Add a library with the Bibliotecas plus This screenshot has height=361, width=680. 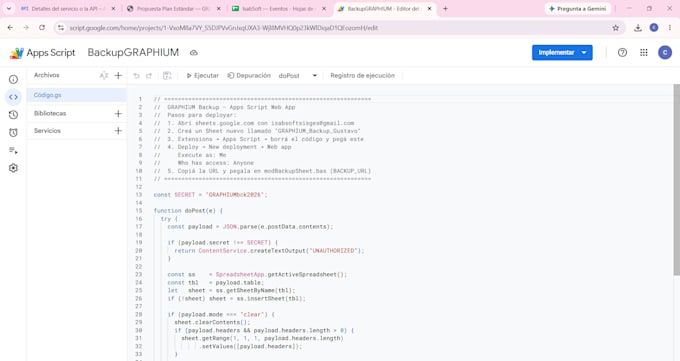coord(118,114)
